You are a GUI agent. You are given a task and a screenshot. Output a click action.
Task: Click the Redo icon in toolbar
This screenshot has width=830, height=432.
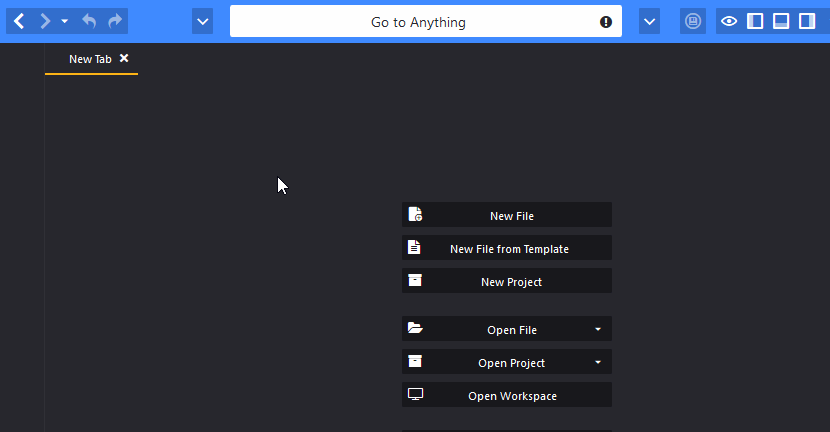click(x=115, y=21)
